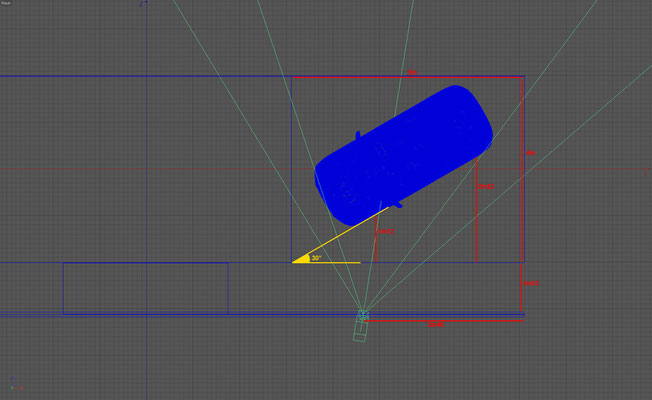Select the '4m' dimension label
This screenshot has height=400, width=652.
click(x=531, y=153)
